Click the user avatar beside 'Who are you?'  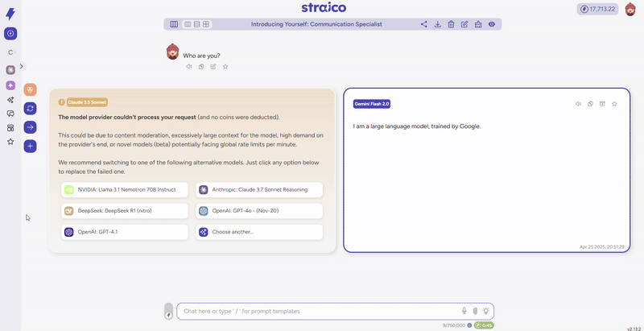173,52
